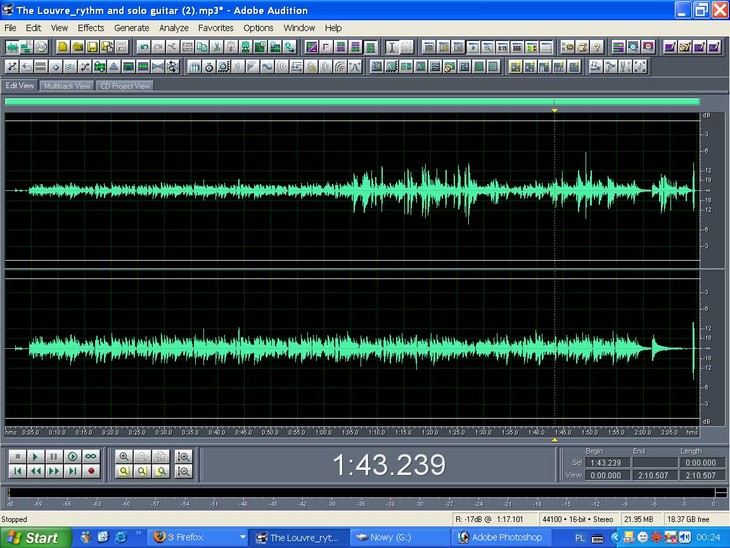This screenshot has width=730, height=548.
Task: Click the Fast Forward transport button
Action: coord(54,472)
